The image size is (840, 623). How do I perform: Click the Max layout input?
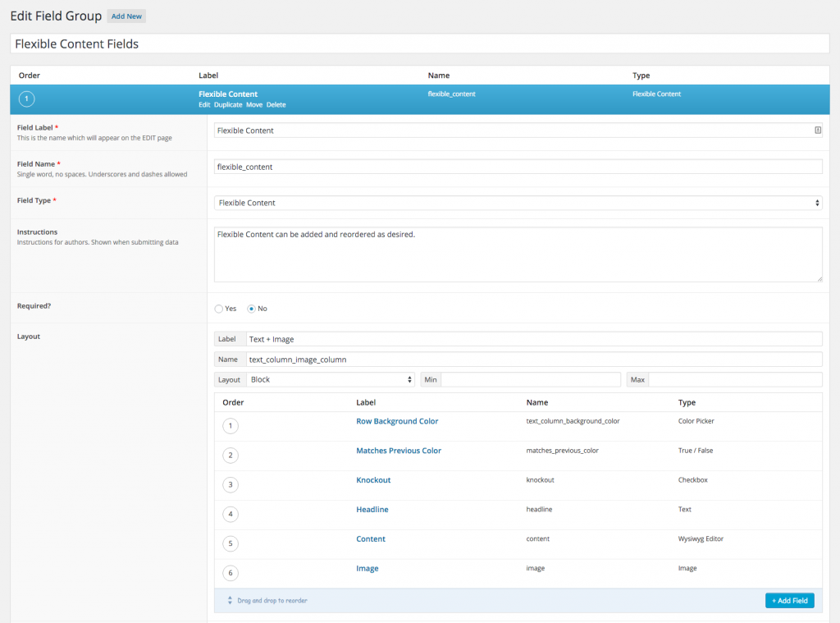[x=735, y=379]
